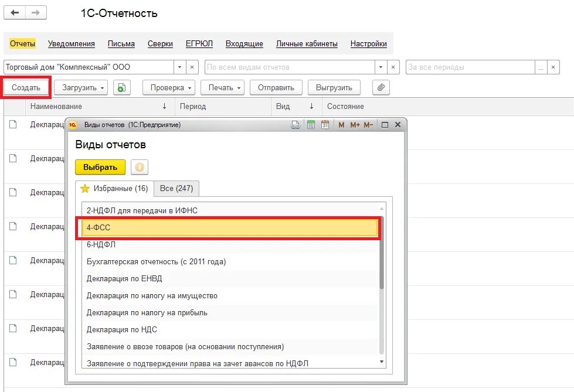Viewport: 574px width, 392px height.
Task: Select 'Декларация по налогу на прибыль'
Action: [230, 312]
